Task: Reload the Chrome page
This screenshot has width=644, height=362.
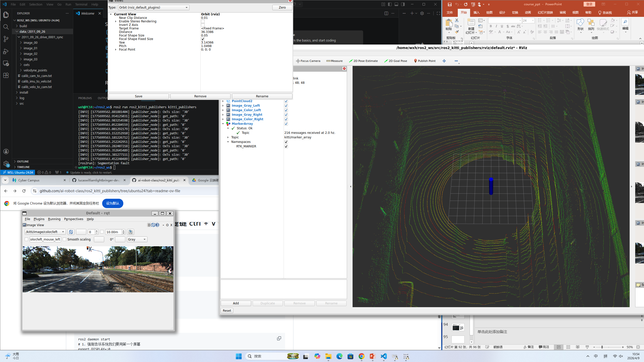Action: [24, 191]
